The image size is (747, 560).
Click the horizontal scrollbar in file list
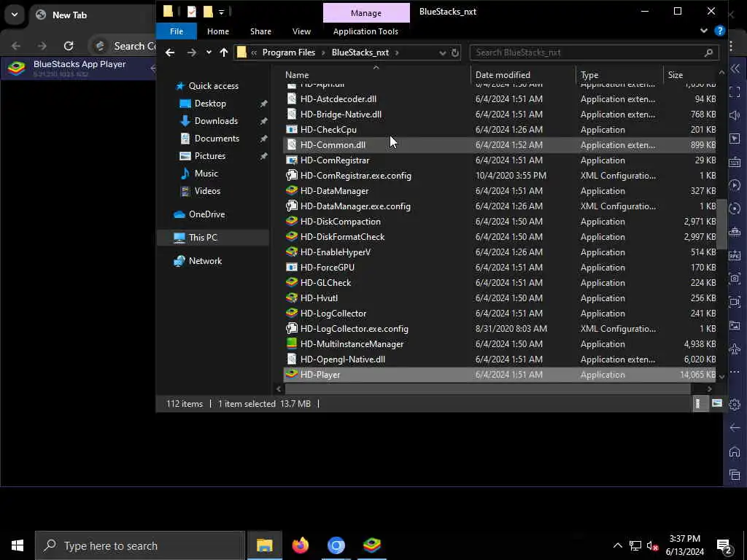(487, 389)
